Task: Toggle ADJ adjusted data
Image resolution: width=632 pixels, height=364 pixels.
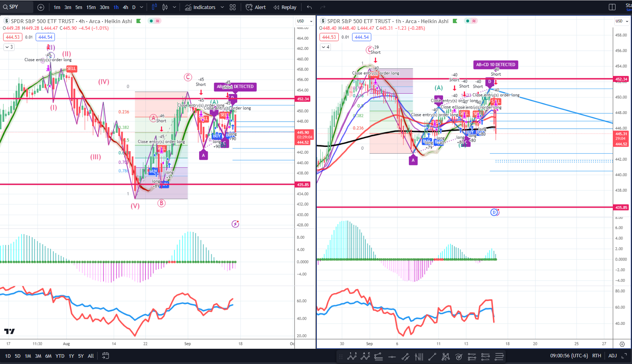Action: point(612,356)
